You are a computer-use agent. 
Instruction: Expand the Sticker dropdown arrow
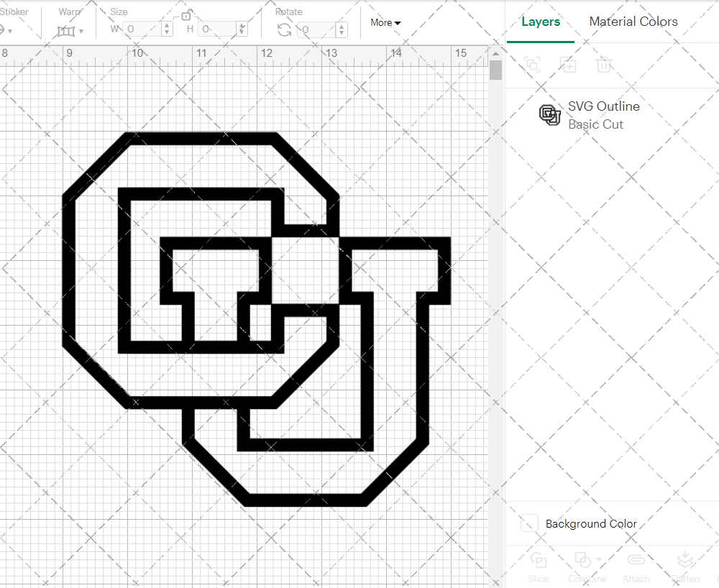click(9, 31)
